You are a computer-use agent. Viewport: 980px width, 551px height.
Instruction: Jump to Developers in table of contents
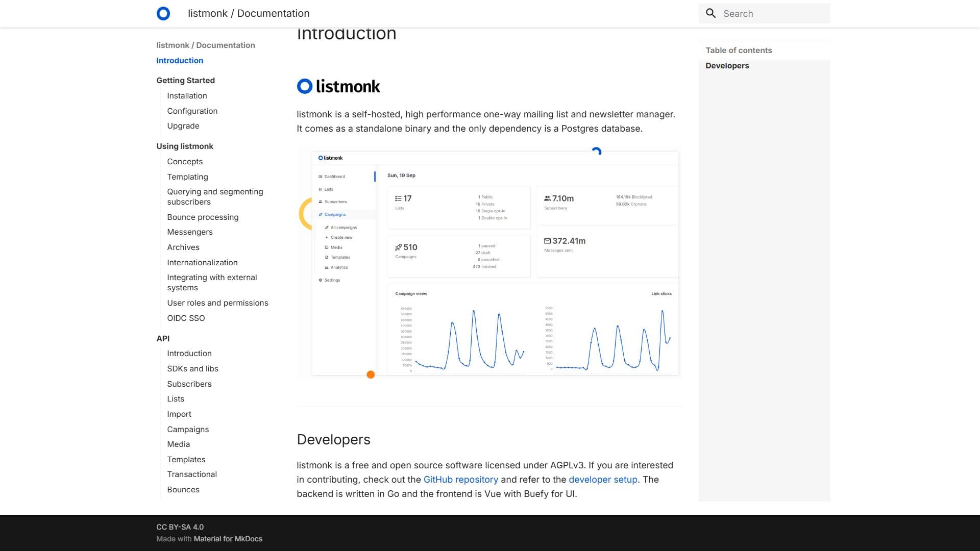coord(727,65)
